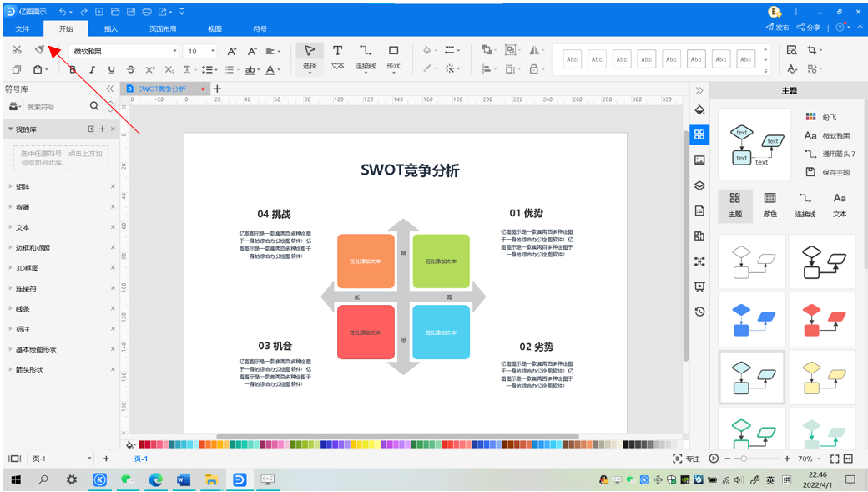Select the Connector line tool

click(x=366, y=58)
